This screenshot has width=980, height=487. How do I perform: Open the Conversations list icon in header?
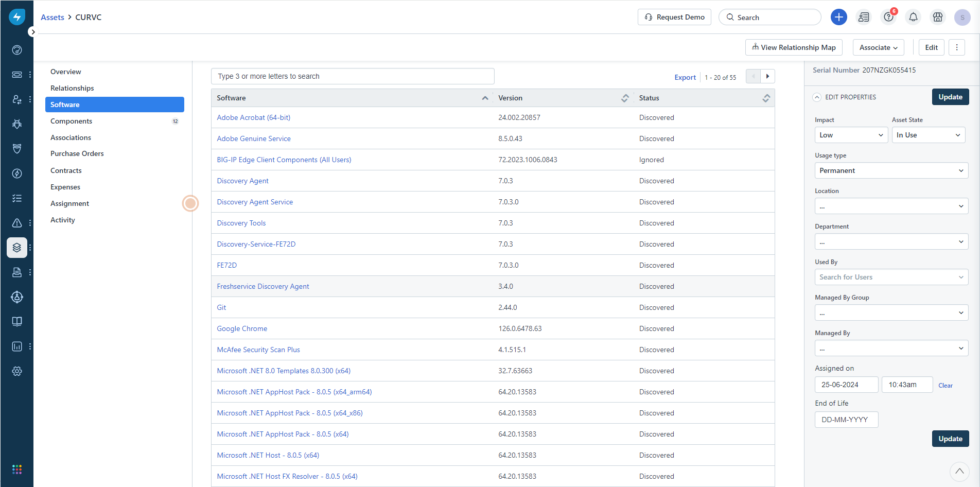pyautogui.click(x=864, y=17)
